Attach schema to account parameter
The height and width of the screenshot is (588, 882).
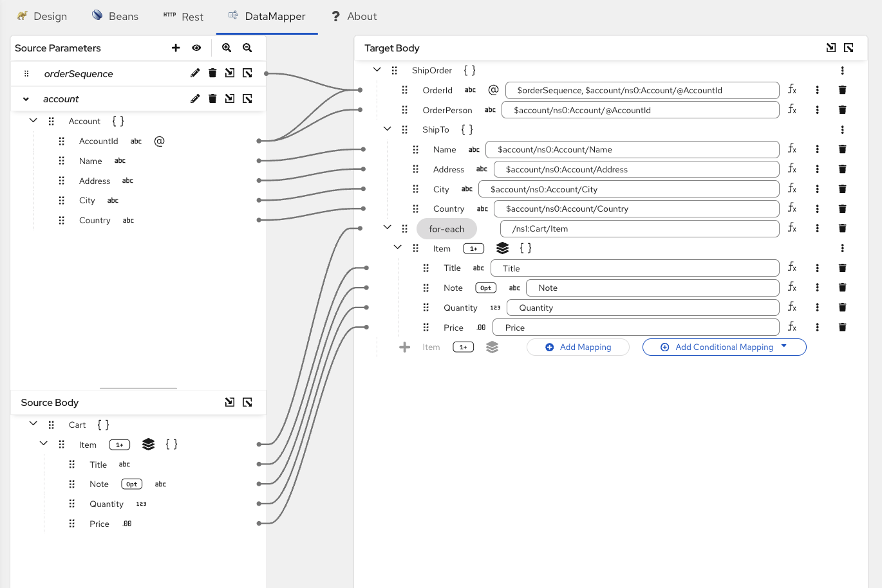click(x=230, y=98)
